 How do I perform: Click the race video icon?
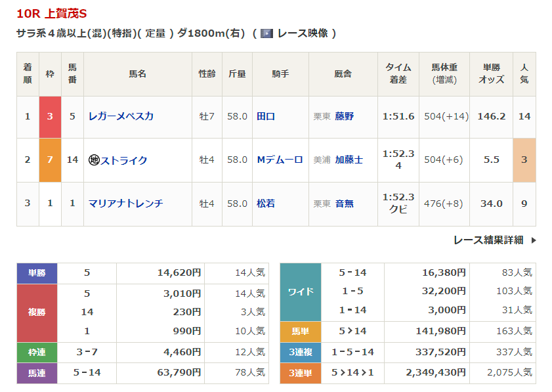266,33
